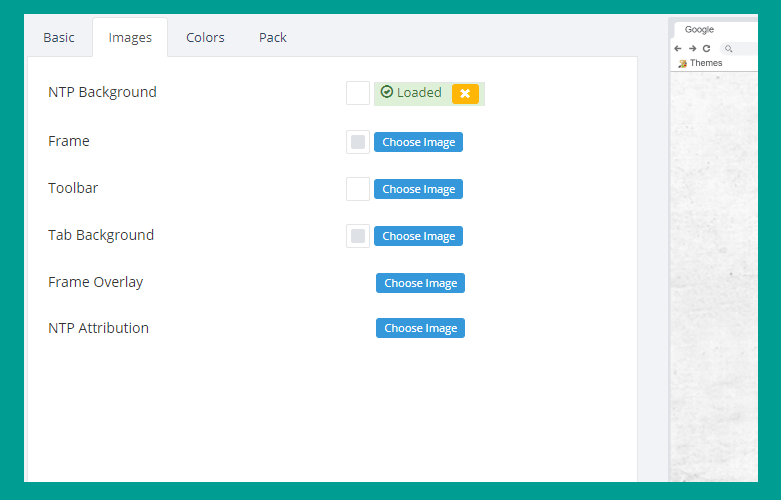Click reload icon in preview browser

(706, 48)
